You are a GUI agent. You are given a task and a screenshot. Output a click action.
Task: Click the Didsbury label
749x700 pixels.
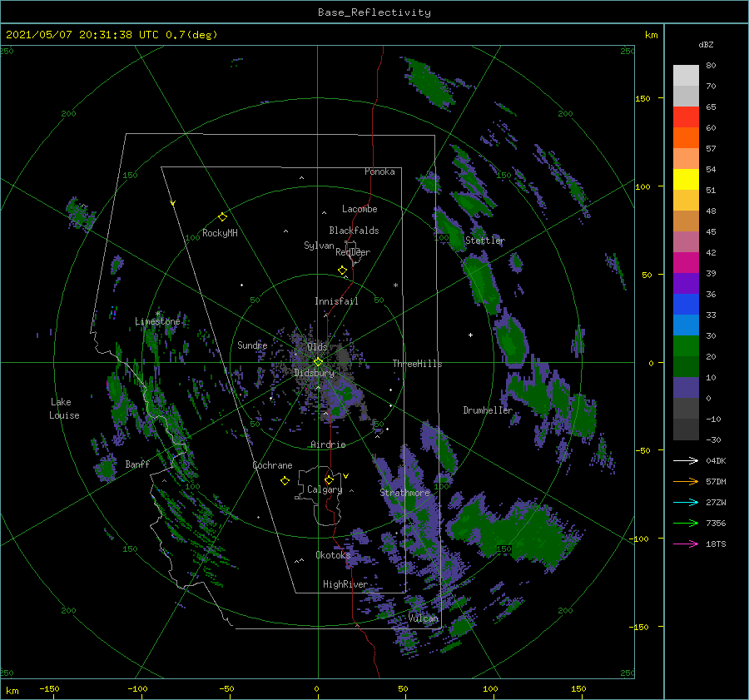[314, 373]
